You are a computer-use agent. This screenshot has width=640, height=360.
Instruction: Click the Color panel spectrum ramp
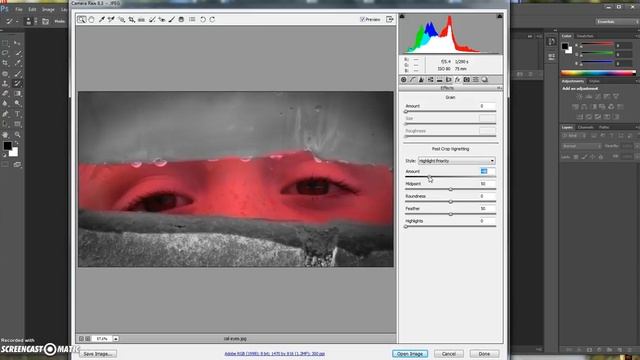[x=598, y=73]
